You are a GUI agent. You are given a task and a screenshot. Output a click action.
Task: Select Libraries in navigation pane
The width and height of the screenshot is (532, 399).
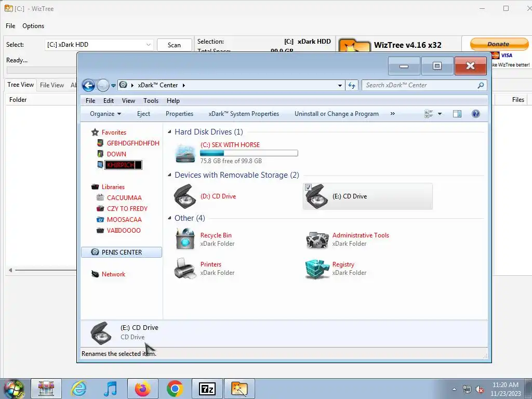pyautogui.click(x=113, y=187)
